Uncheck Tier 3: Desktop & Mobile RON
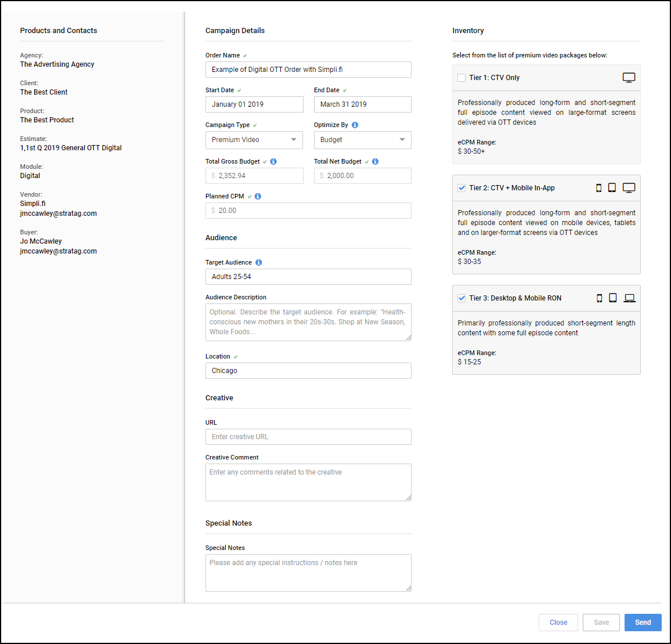 point(461,298)
